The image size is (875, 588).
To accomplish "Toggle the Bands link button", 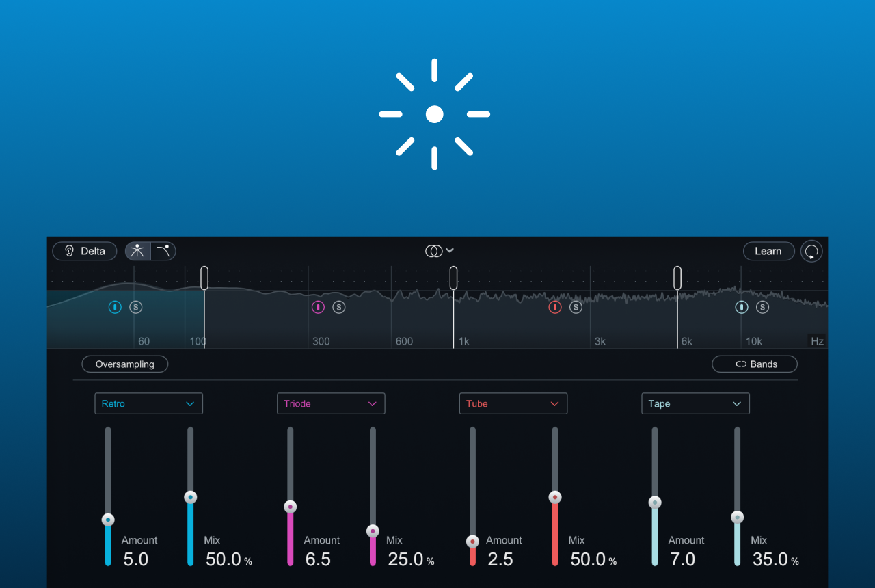I will coord(755,364).
